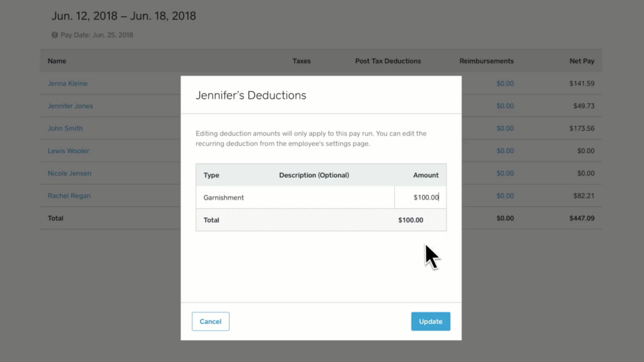Image resolution: width=644 pixels, height=362 pixels.
Task: Edit Nicole Jensen's $0.00 reimbursement
Action: click(505, 173)
